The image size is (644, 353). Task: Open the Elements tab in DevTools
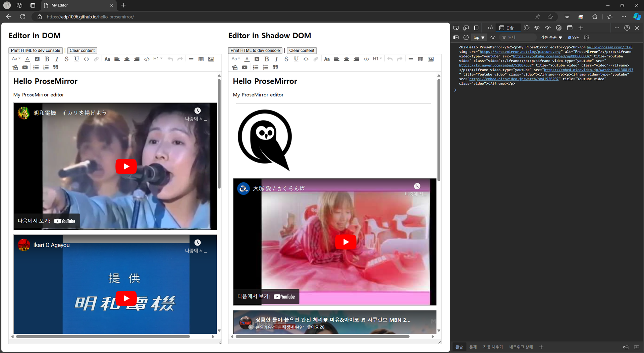(490, 28)
